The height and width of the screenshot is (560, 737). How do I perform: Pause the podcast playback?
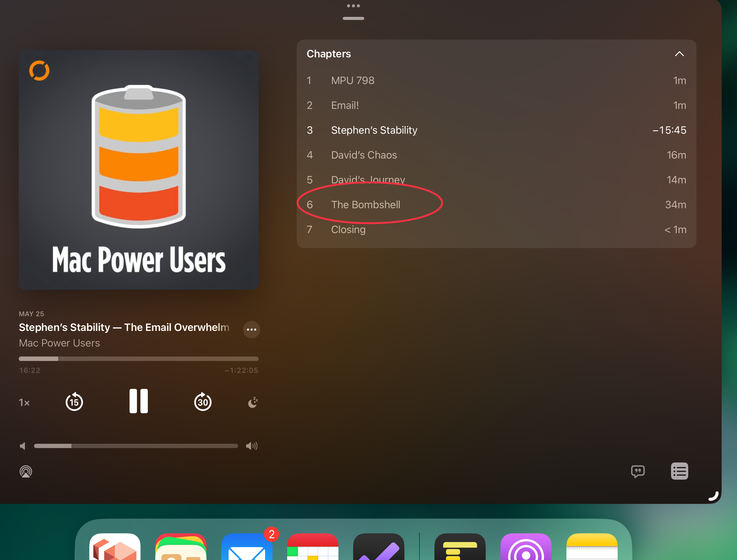coord(138,401)
